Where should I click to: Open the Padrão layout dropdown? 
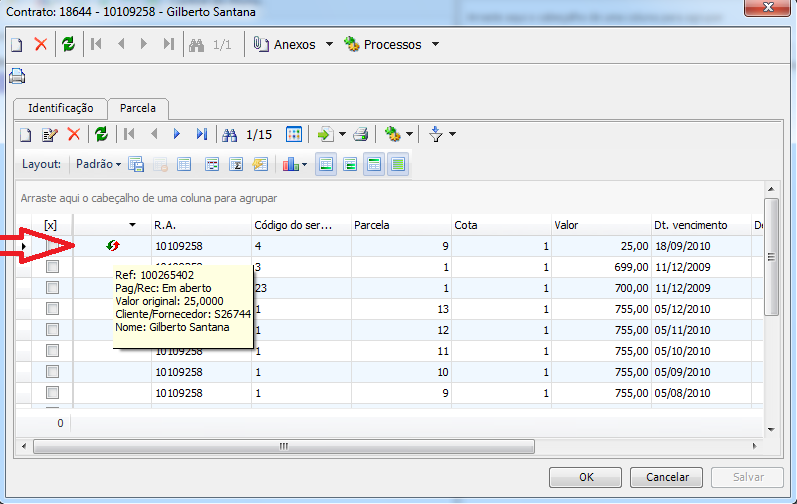[x=99, y=164]
